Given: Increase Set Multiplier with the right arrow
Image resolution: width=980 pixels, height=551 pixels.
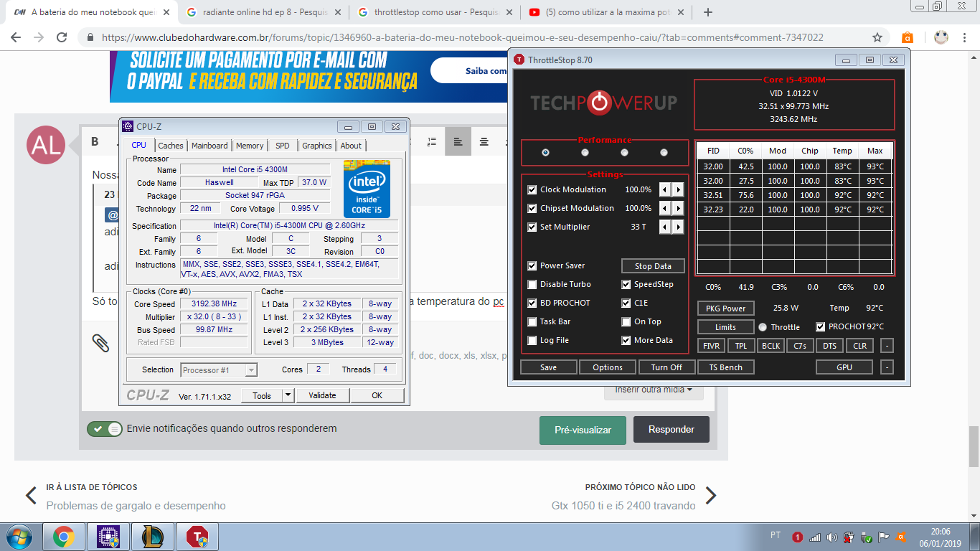Looking at the screenshot, I should click(x=677, y=227).
